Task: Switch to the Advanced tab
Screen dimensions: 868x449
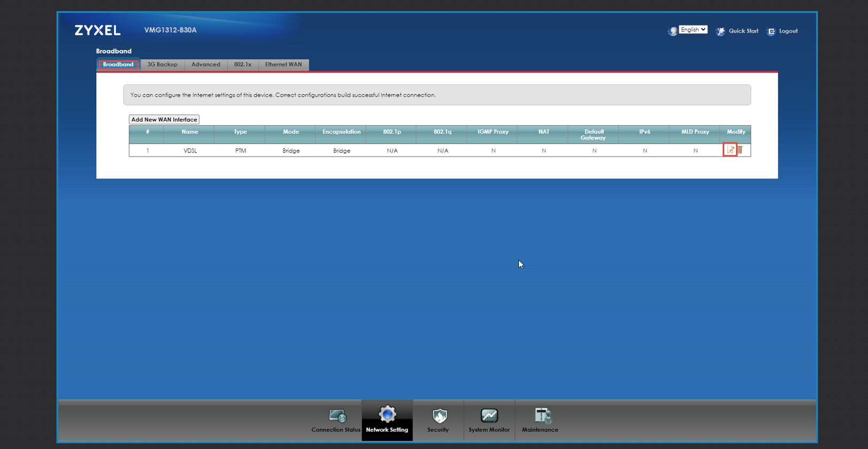Action: (x=206, y=65)
